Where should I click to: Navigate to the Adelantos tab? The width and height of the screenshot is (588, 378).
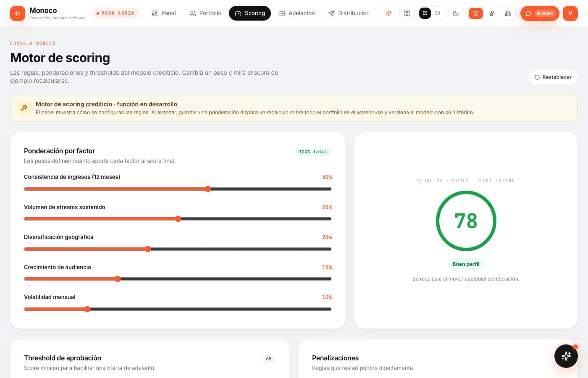coord(297,13)
